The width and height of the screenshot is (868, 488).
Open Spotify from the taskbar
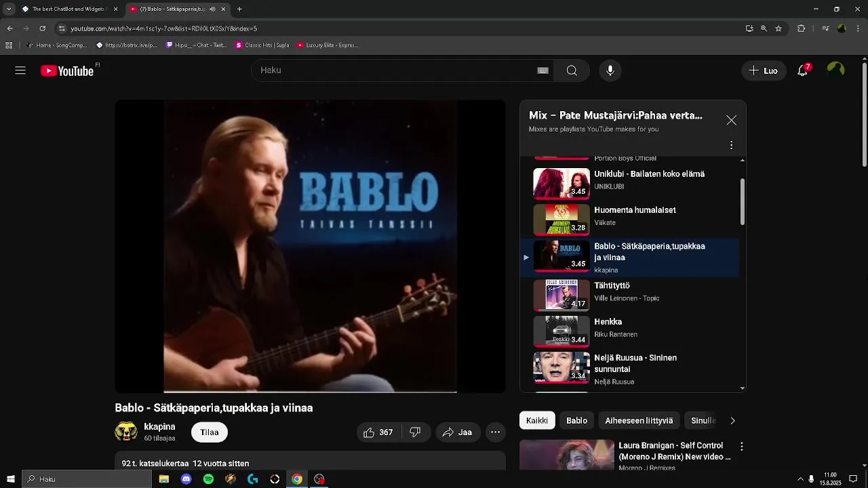[x=208, y=479]
